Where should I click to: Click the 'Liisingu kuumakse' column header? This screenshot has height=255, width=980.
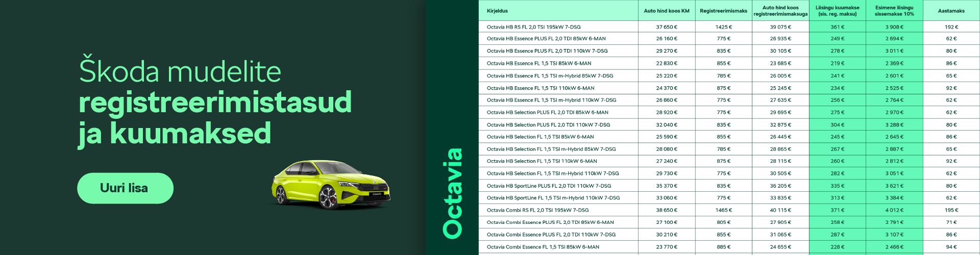[837, 11]
